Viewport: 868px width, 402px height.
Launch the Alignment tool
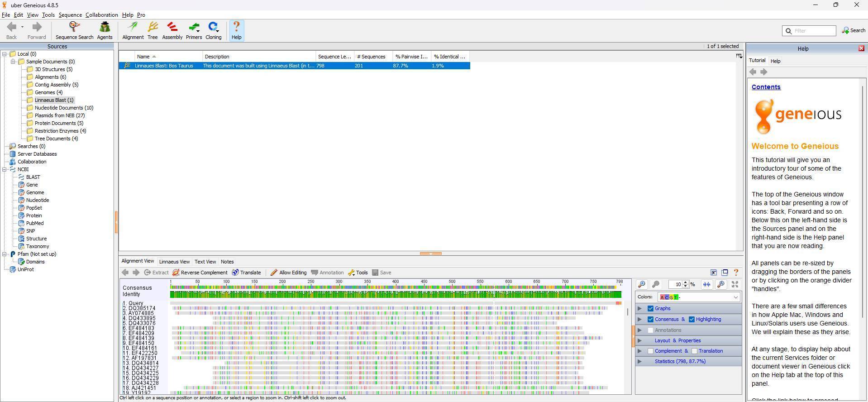tap(133, 31)
